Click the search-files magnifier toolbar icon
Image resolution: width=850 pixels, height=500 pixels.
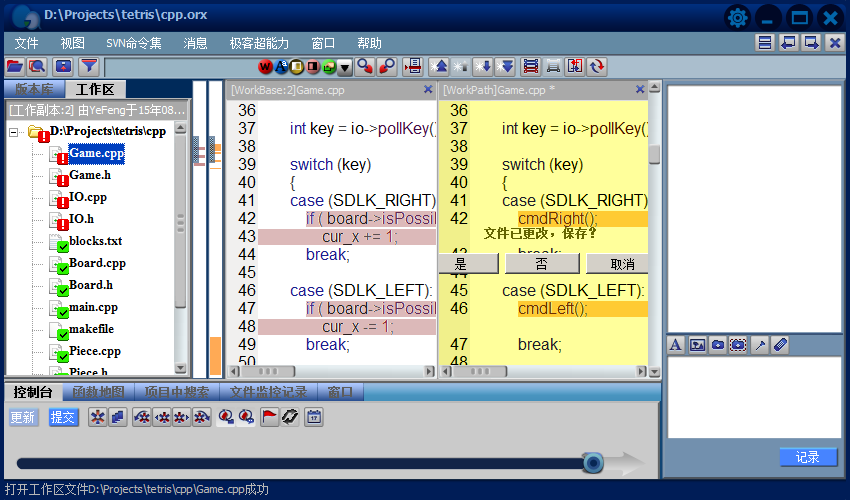point(37,67)
